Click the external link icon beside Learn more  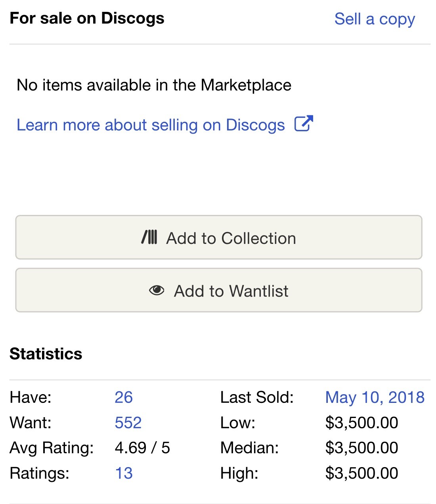point(304,123)
